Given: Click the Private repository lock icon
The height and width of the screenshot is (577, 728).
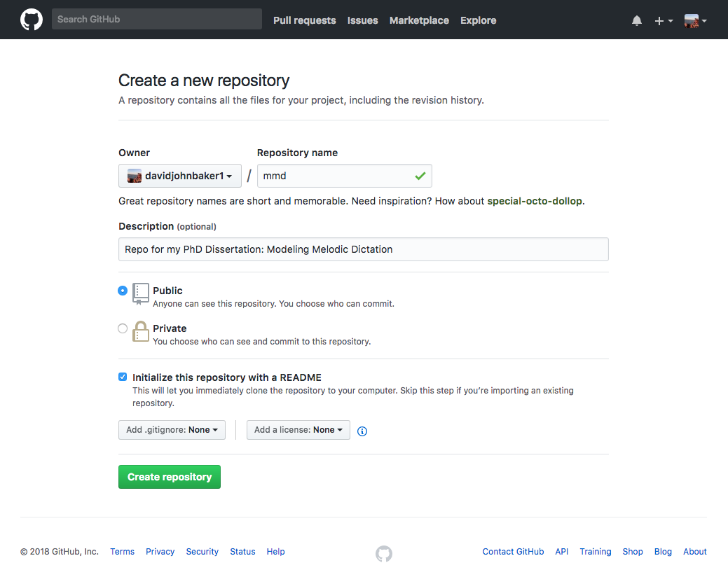Looking at the screenshot, I should [x=141, y=332].
